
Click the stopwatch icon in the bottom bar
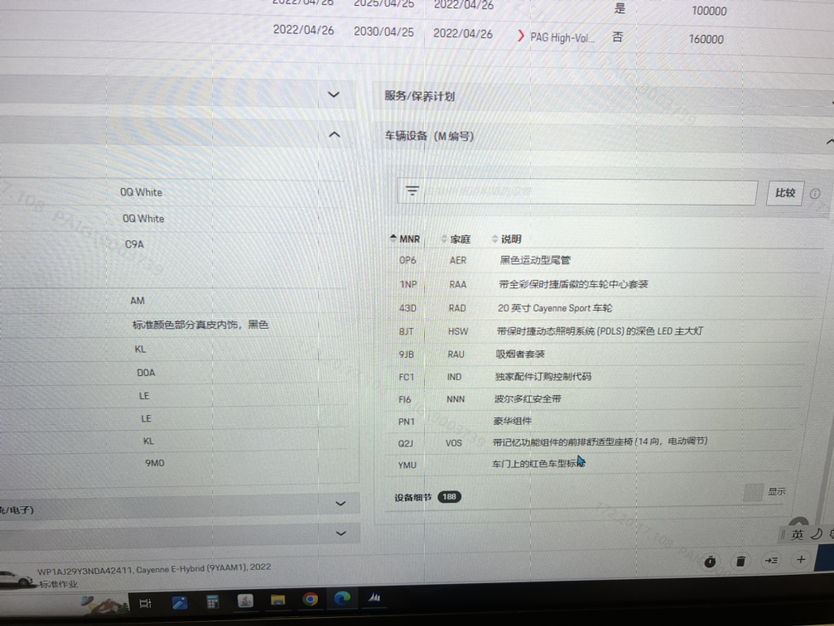point(710,562)
